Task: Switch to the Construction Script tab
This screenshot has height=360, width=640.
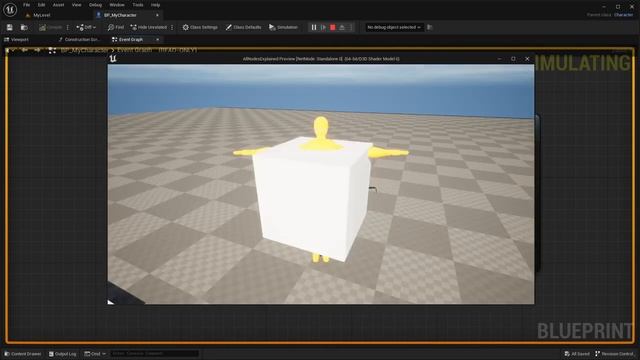Action: [79, 40]
